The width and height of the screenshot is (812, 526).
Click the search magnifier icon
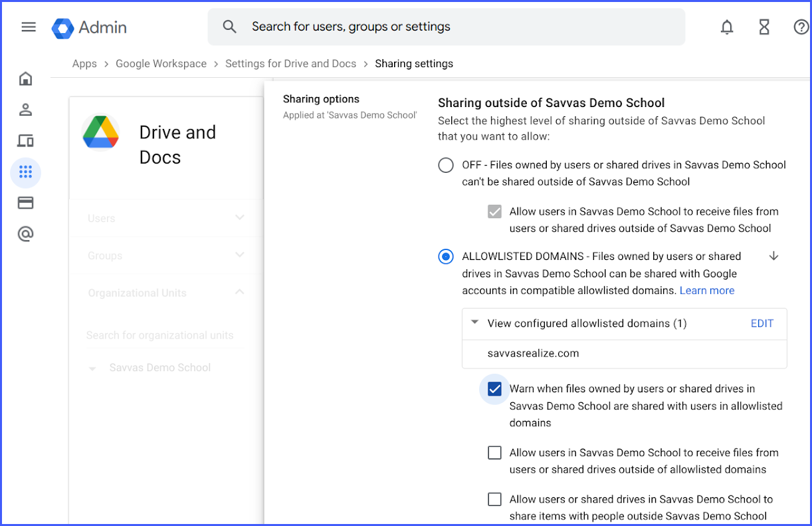[x=229, y=27]
